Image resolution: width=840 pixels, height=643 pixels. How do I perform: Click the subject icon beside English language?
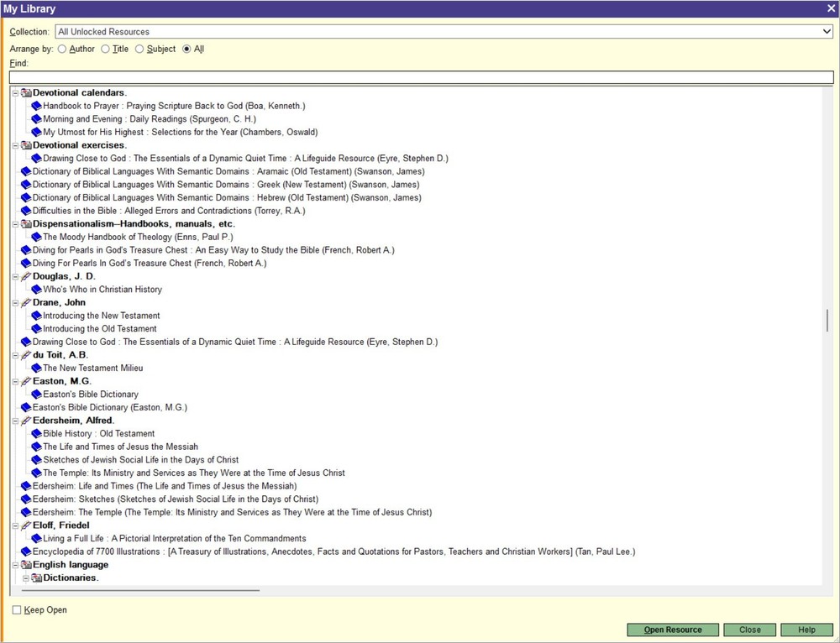pyautogui.click(x=26, y=565)
